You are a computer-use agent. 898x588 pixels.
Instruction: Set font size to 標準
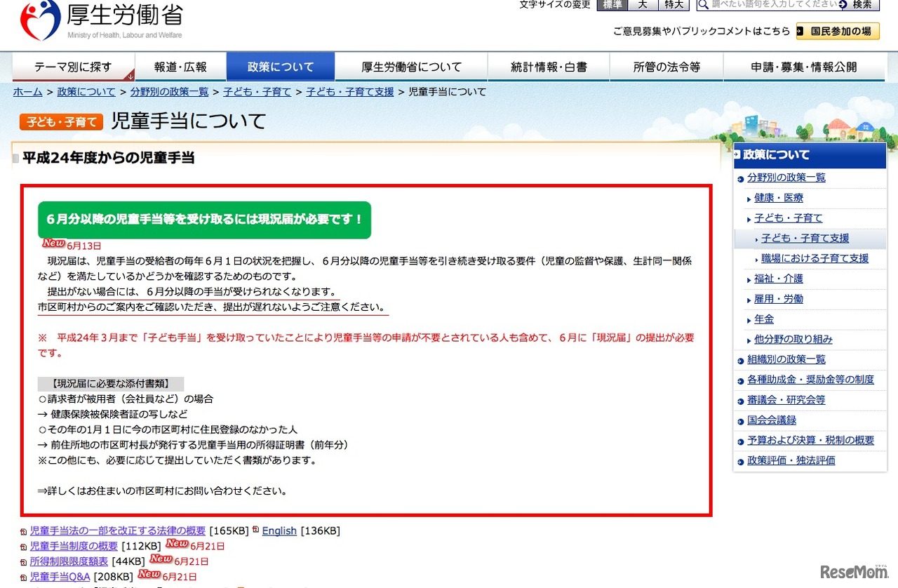click(612, 4)
